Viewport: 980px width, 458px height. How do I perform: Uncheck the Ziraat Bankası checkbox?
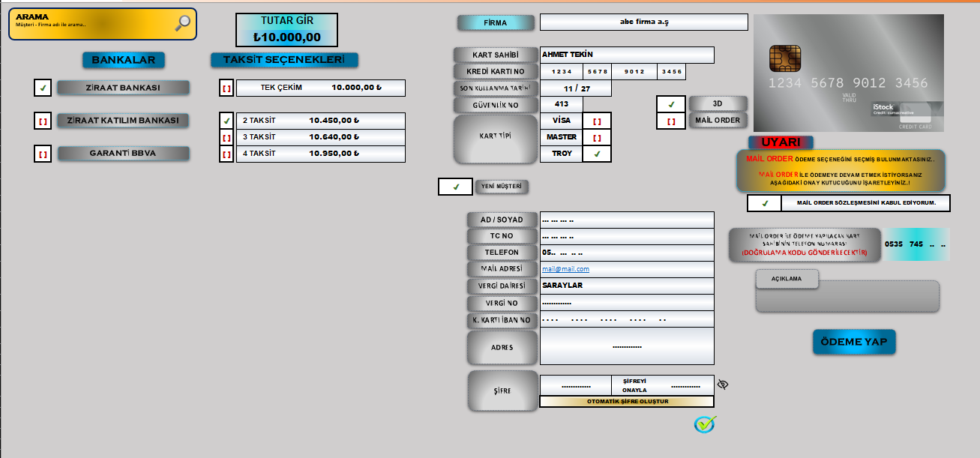(43, 88)
